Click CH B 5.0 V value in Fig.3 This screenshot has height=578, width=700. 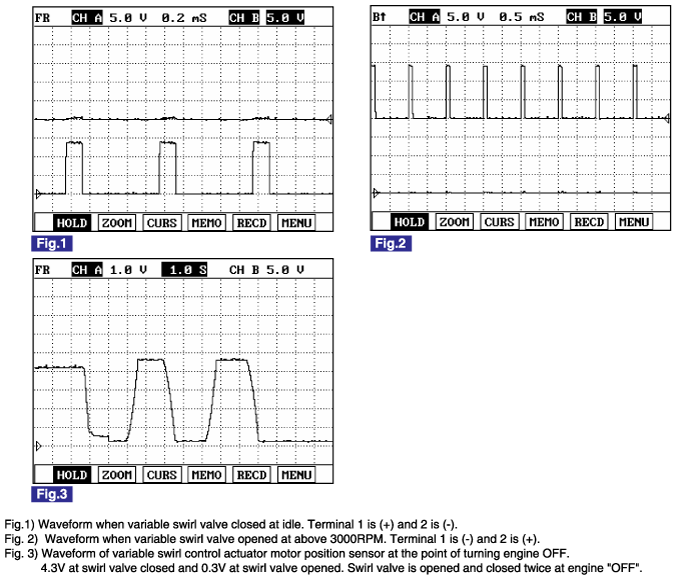285,270
